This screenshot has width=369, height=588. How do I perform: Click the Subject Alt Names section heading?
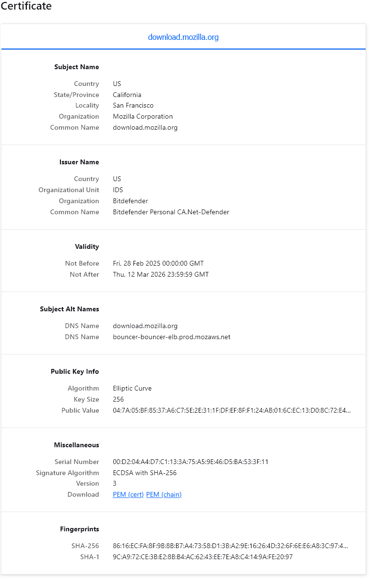pos(70,309)
